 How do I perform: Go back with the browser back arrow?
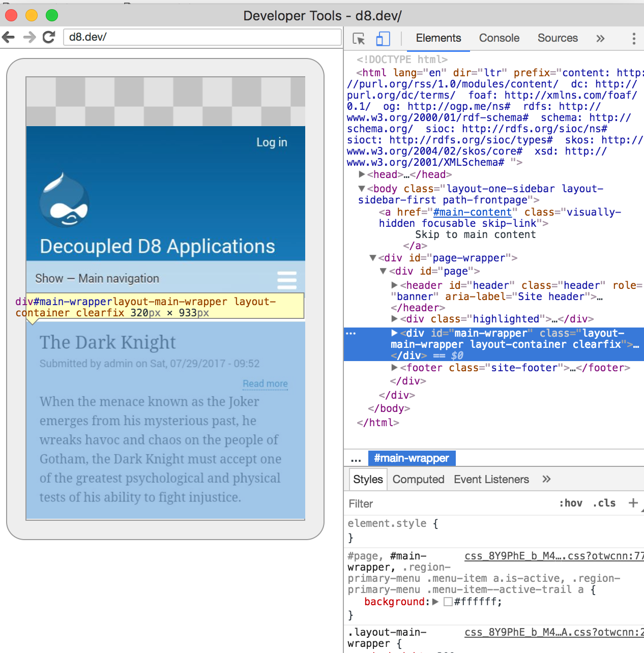click(8, 37)
